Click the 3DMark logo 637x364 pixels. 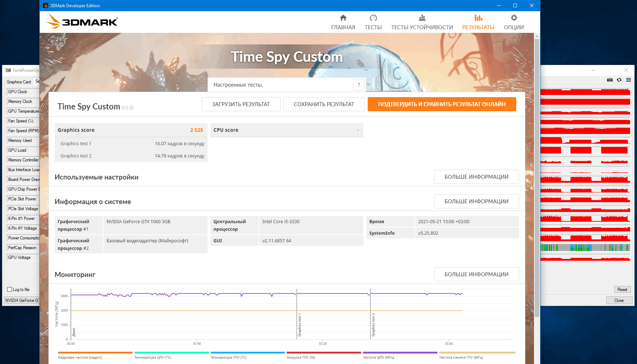(x=82, y=21)
